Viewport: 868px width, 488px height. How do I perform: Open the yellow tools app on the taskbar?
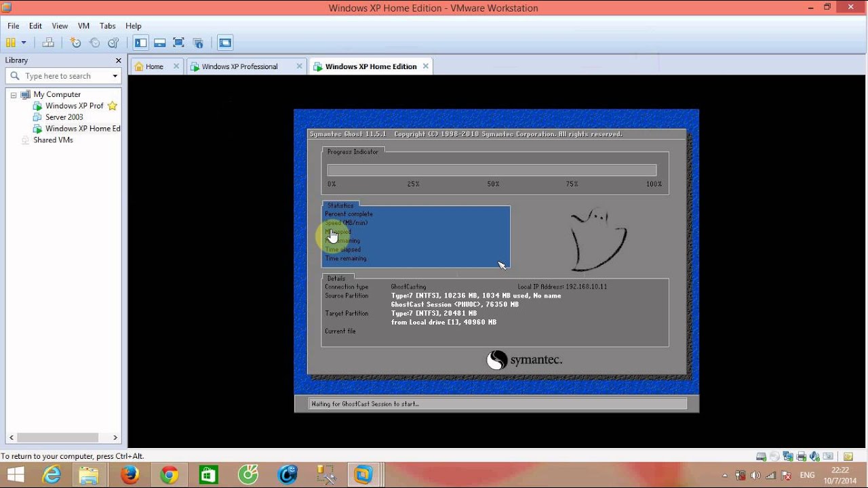(x=326, y=475)
